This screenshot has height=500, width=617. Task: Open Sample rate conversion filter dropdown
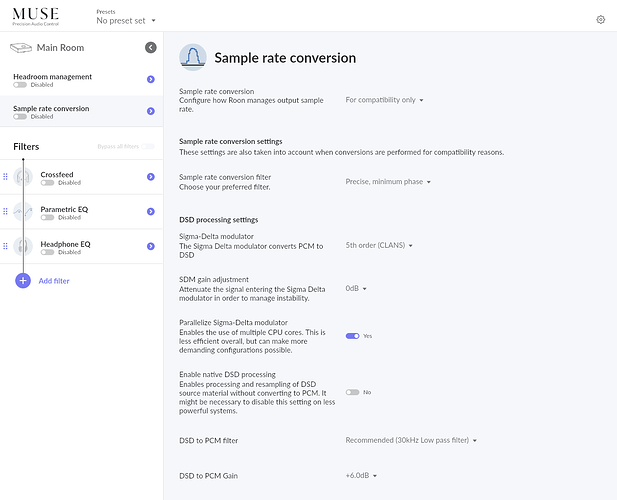point(388,182)
